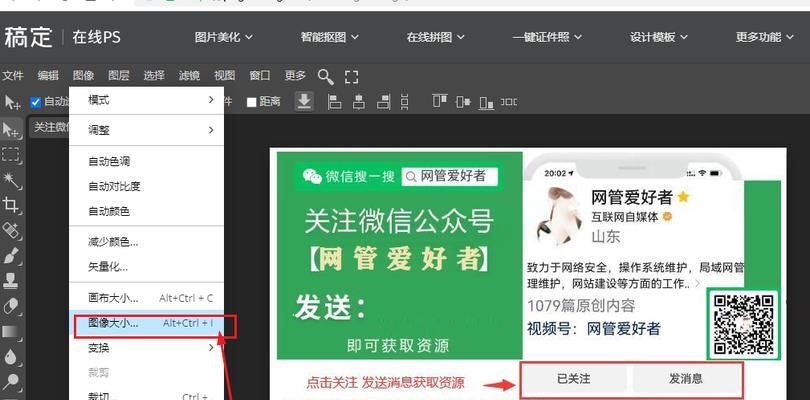The width and height of the screenshot is (810, 400).
Task: Toggle fullscreen mode icon
Action: (x=351, y=77)
